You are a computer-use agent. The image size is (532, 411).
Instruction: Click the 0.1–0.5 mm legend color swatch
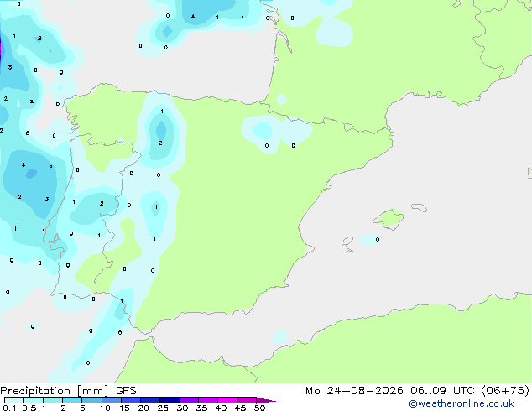(x=14, y=400)
